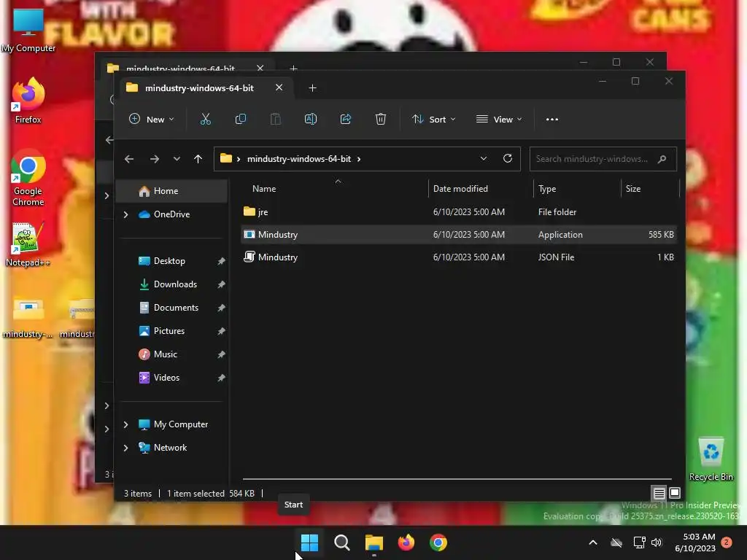
Task: Open Notepad++ desktop shortcut
Action: click(28, 245)
